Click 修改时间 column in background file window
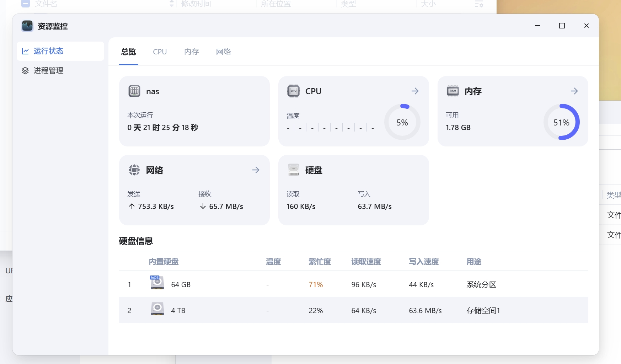 (x=196, y=4)
